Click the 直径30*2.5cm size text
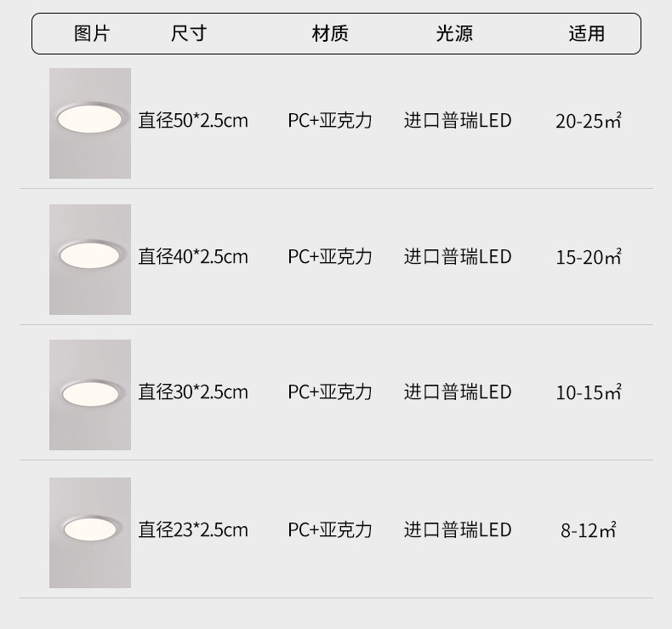The height and width of the screenshot is (629, 672). point(193,392)
